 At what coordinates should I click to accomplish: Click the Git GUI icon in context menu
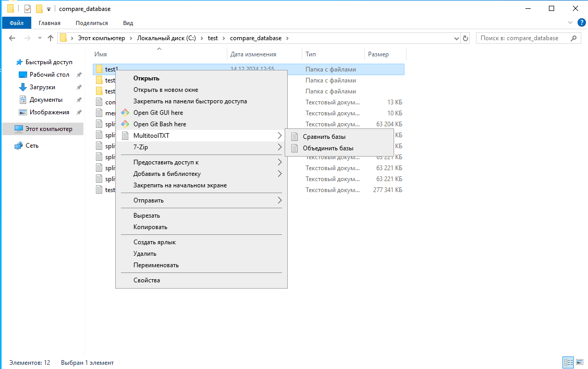point(125,113)
